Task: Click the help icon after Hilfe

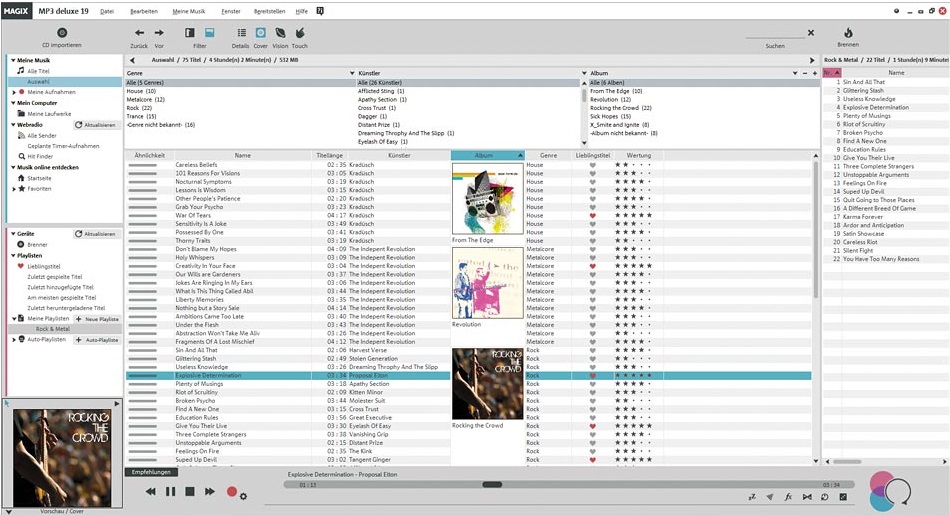Action: pos(320,11)
